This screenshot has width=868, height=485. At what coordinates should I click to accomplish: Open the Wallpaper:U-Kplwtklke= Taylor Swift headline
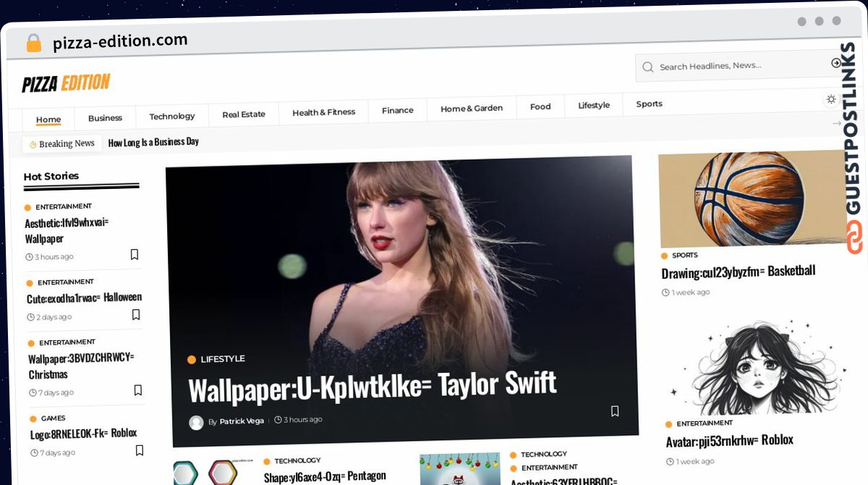click(x=373, y=386)
